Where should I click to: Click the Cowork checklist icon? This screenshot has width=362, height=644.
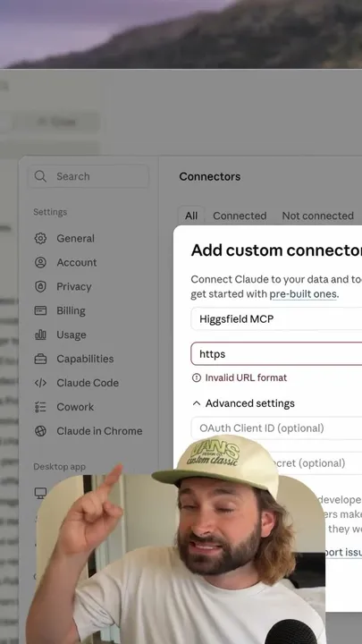click(x=40, y=407)
